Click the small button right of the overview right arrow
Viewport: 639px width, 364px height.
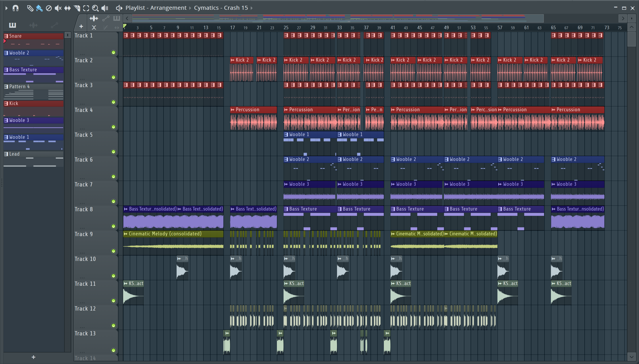tap(632, 18)
